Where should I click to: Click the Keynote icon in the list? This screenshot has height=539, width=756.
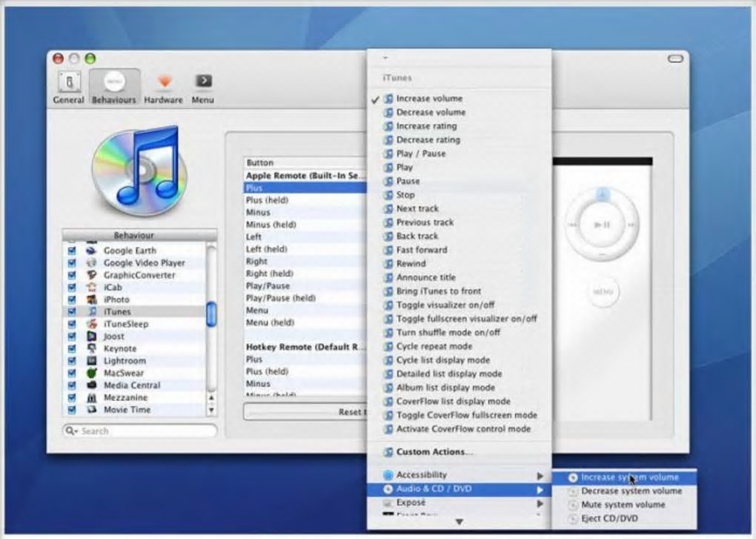pyautogui.click(x=91, y=348)
